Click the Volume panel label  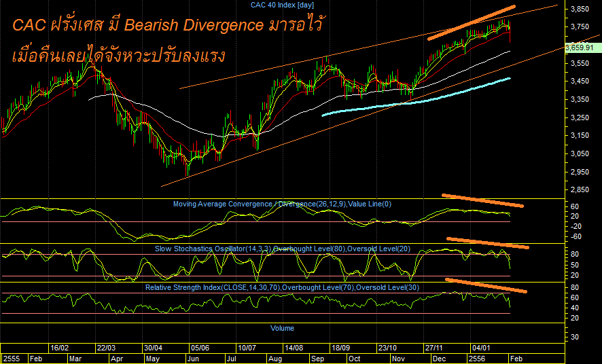click(282, 328)
